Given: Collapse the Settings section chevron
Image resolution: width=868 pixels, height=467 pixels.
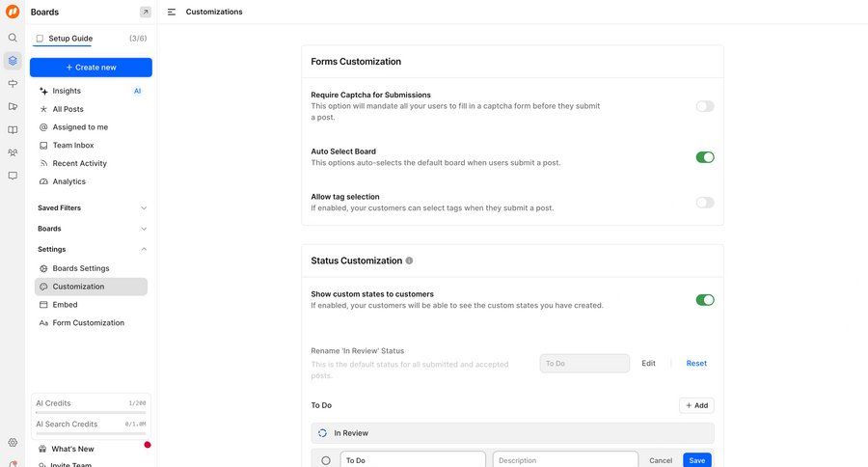Looking at the screenshot, I should [x=144, y=249].
